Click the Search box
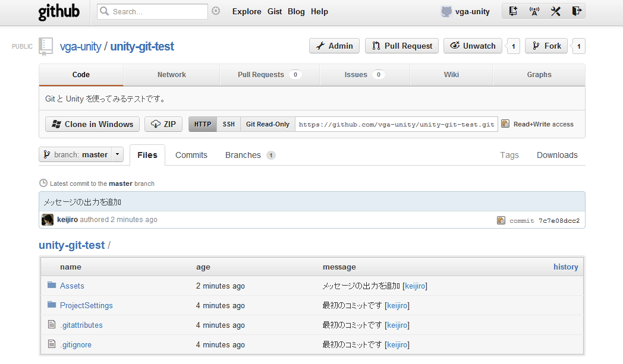Image resolution: width=623 pixels, height=364 pixels. point(152,11)
